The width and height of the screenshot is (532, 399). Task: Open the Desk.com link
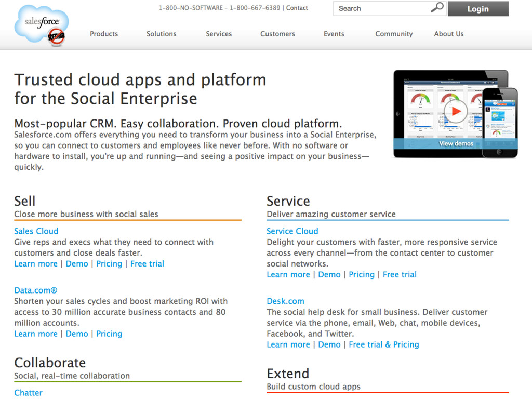pyautogui.click(x=285, y=301)
